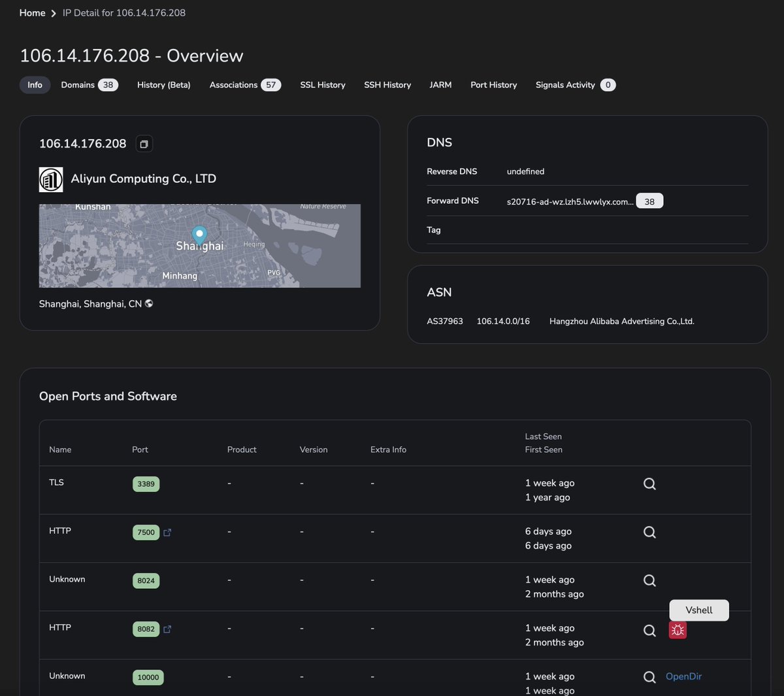Select the Info tab
Screen dimensions: 784x696
(35, 85)
